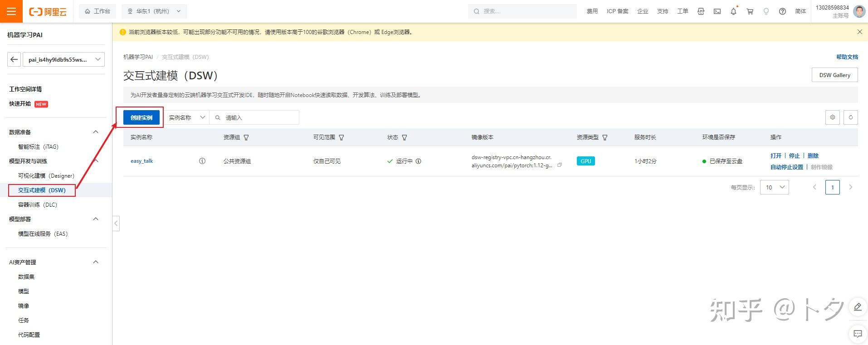Open the 帮助文档 link
The width and height of the screenshot is (868, 345).
click(847, 57)
